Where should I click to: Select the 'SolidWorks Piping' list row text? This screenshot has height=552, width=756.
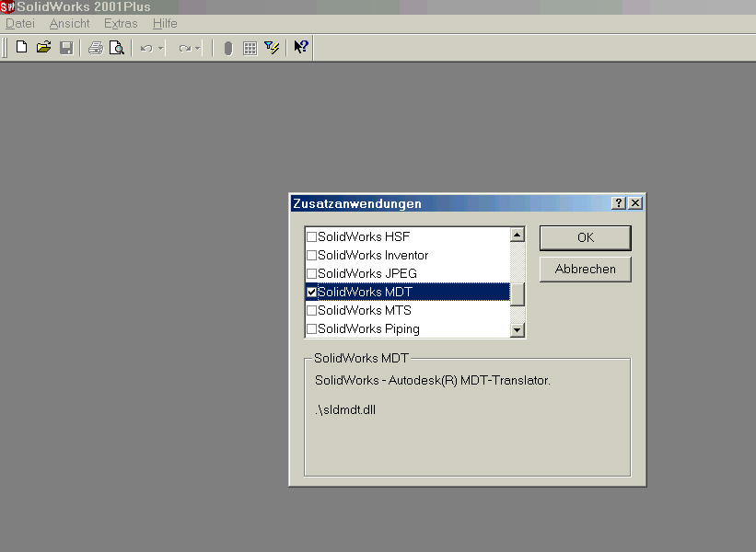(x=368, y=328)
